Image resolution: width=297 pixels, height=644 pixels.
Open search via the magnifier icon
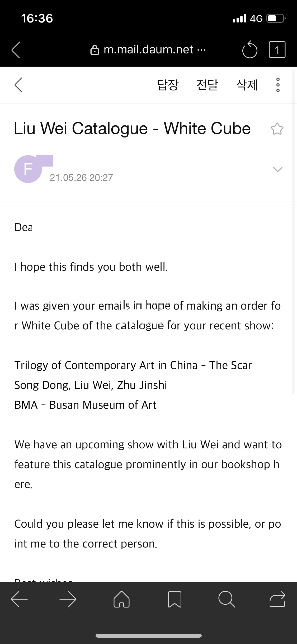point(227,599)
